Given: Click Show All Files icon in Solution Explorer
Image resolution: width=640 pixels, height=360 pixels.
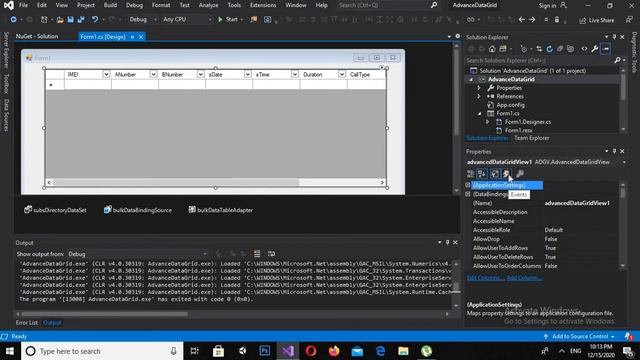Looking at the screenshot, I should [570, 49].
